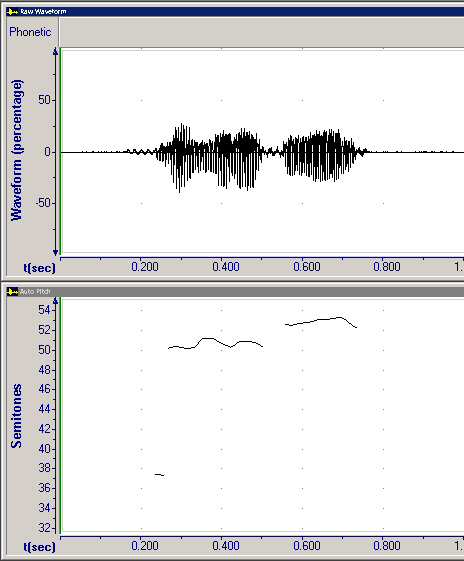Click the highest pitch contour near 53 semitones
The height and width of the screenshot is (561, 464).
pyautogui.click(x=321, y=322)
